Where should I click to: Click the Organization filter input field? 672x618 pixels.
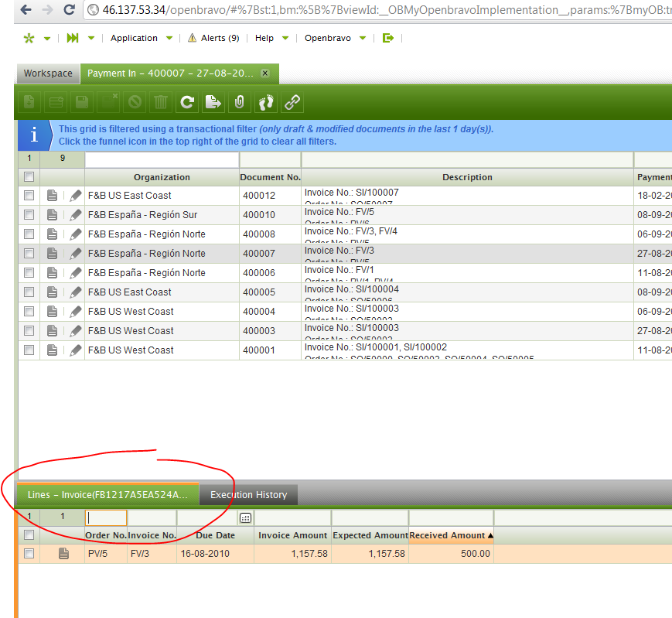point(162,159)
